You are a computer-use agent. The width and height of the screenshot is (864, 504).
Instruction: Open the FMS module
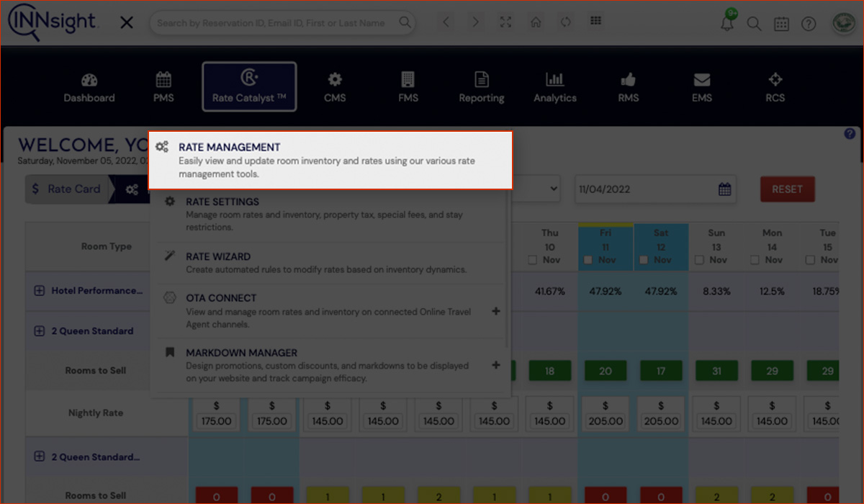coord(408,87)
